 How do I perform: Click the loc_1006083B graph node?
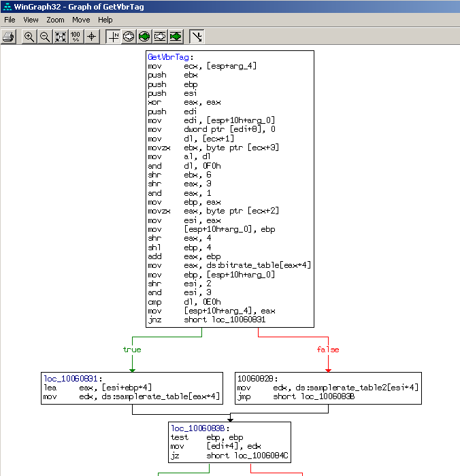tap(230, 442)
